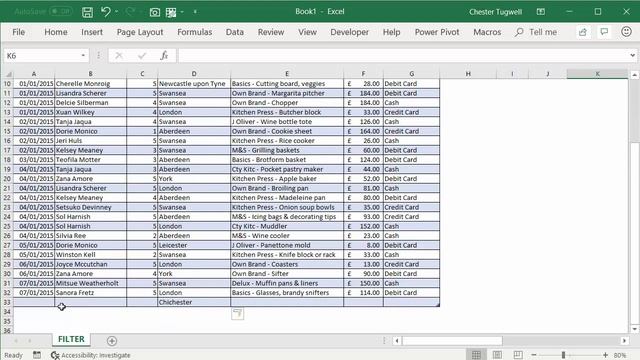This screenshot has width=640, height=360.
Task: Click the Share icon in the ribbon
Action: [582, 32]
